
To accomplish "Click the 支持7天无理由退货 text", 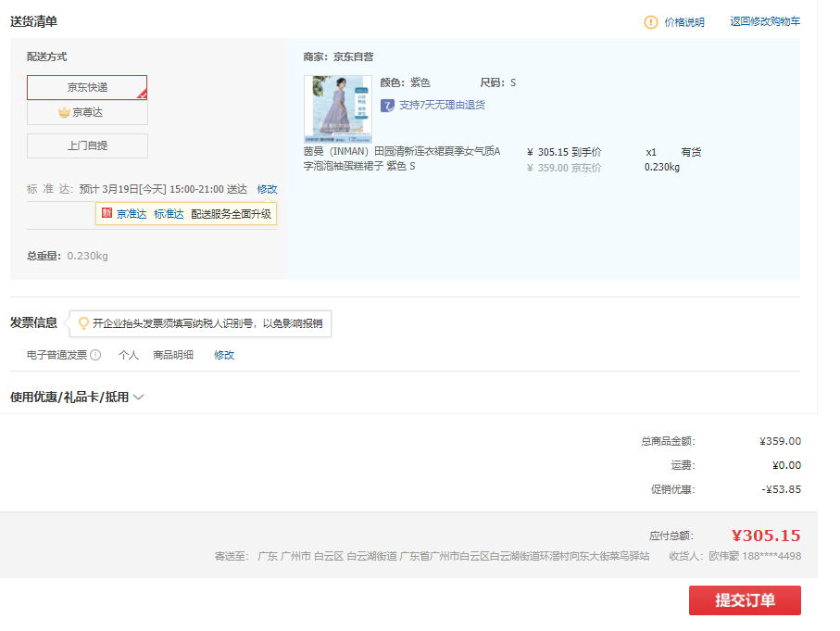I will pyautogui.click(x=442, y=105).
